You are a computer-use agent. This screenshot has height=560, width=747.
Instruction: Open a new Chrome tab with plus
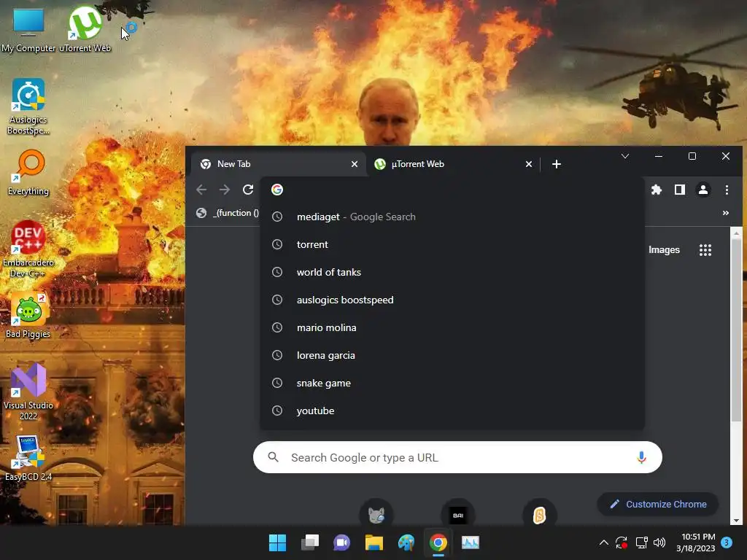(x=557, y=164)
